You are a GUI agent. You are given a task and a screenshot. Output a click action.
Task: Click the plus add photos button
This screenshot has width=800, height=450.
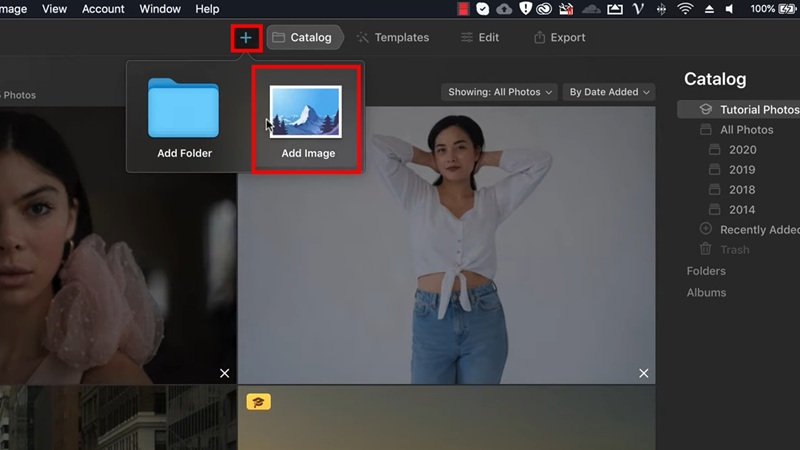pyautogui.click(x=246, y=38)
